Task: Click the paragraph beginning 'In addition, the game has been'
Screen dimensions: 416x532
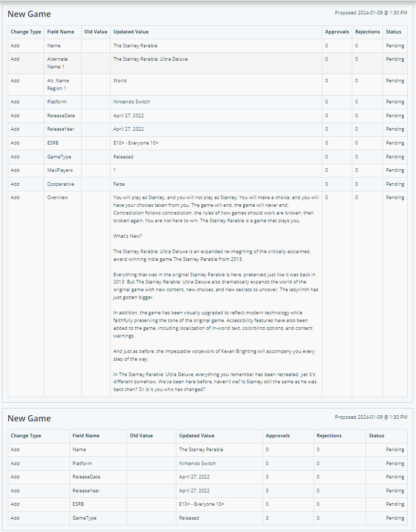Action: 213,324
